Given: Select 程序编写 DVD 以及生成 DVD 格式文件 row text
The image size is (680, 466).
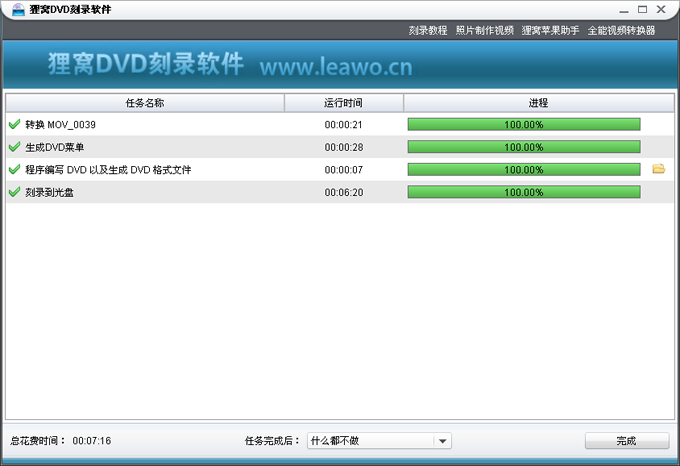Looking at the screenshot, I should click(108, 169).
